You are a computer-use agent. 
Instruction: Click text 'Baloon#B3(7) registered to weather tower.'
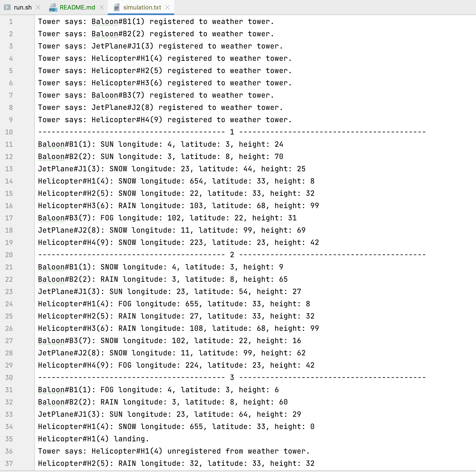pyautogui.click(x=183, y=95)
